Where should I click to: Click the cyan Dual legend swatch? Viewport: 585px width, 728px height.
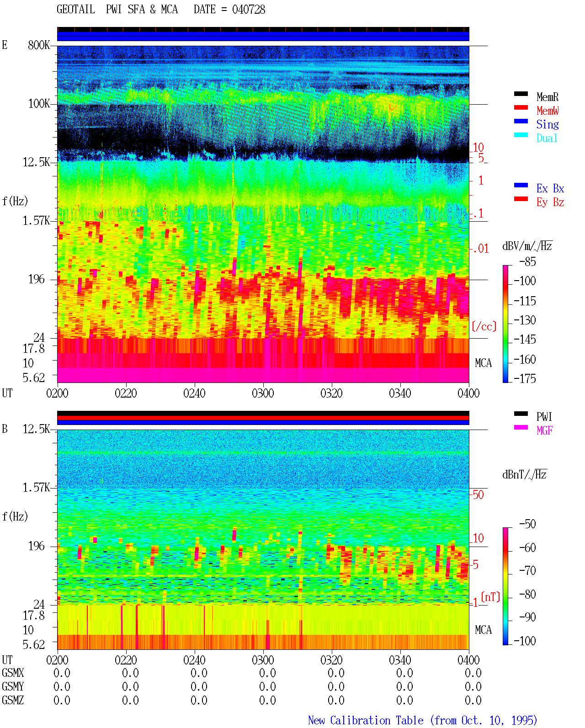521,135
